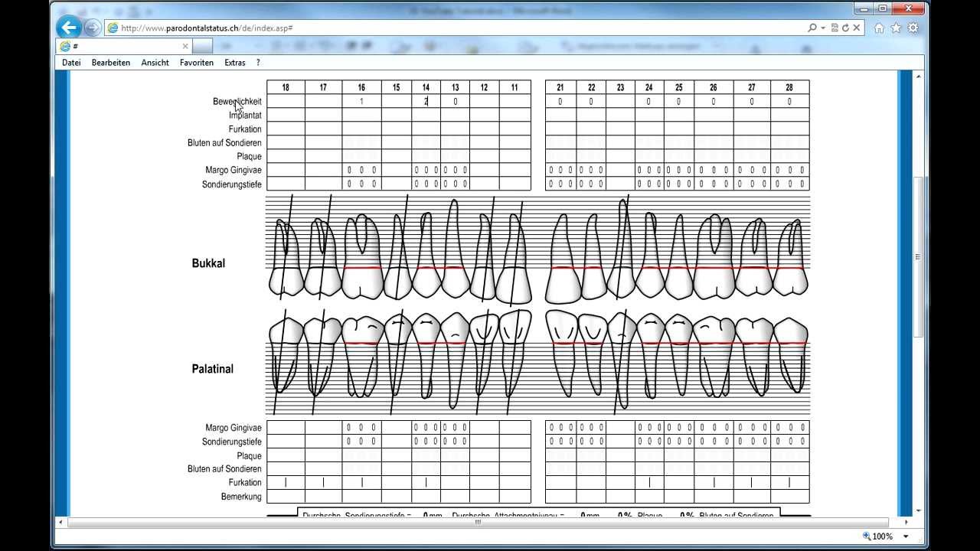Click the horizontal scrollbar thumb
The height and width of the screenshot is (551, 980).
pos(479,523)
